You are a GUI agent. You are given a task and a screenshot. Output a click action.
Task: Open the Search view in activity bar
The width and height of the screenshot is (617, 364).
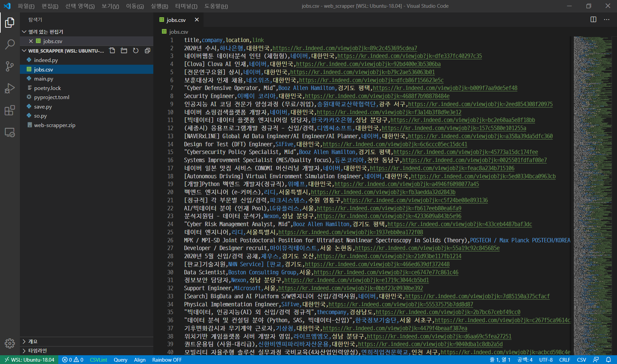[10, 44]
